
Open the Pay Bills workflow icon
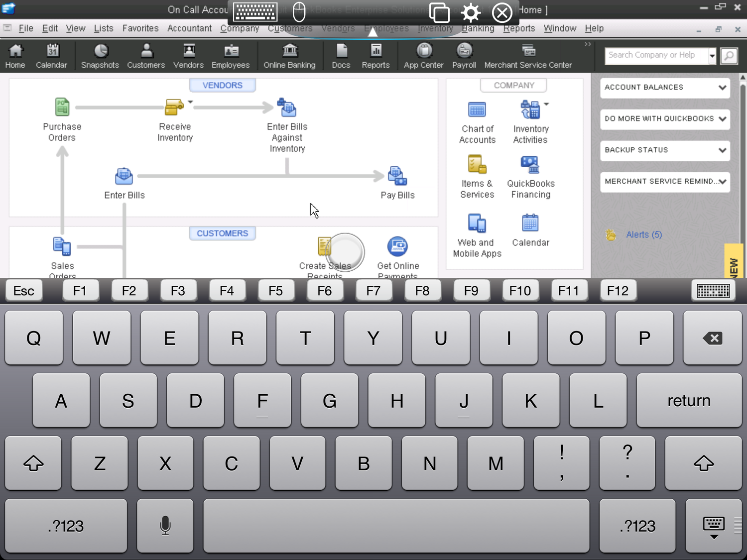coord(397,176)
